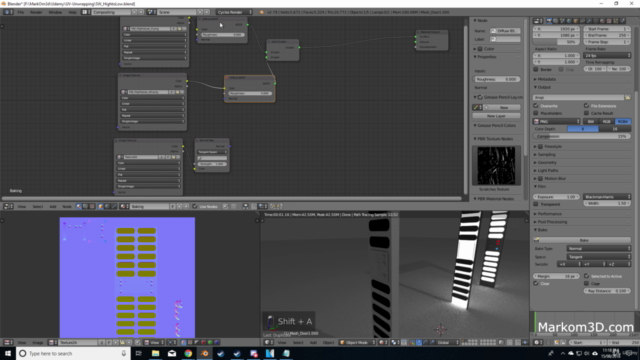This screenshot has width=640, height=360.
Task: Select RGBA color mode button
Action: 622,122
